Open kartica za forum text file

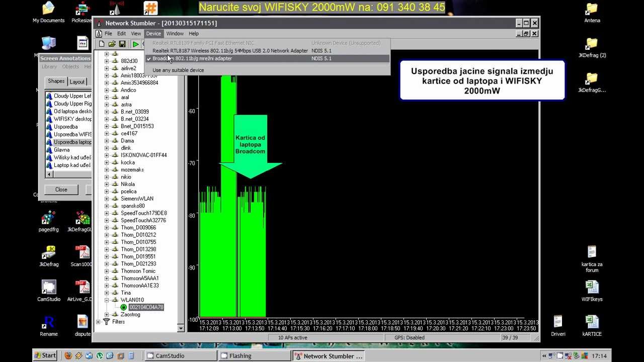tap(592, 259)
